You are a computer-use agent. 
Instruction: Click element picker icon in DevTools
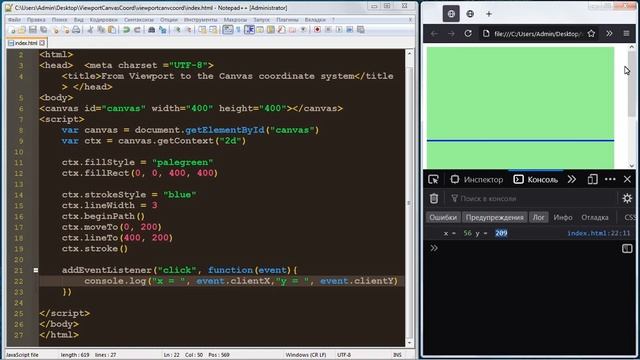433,179
